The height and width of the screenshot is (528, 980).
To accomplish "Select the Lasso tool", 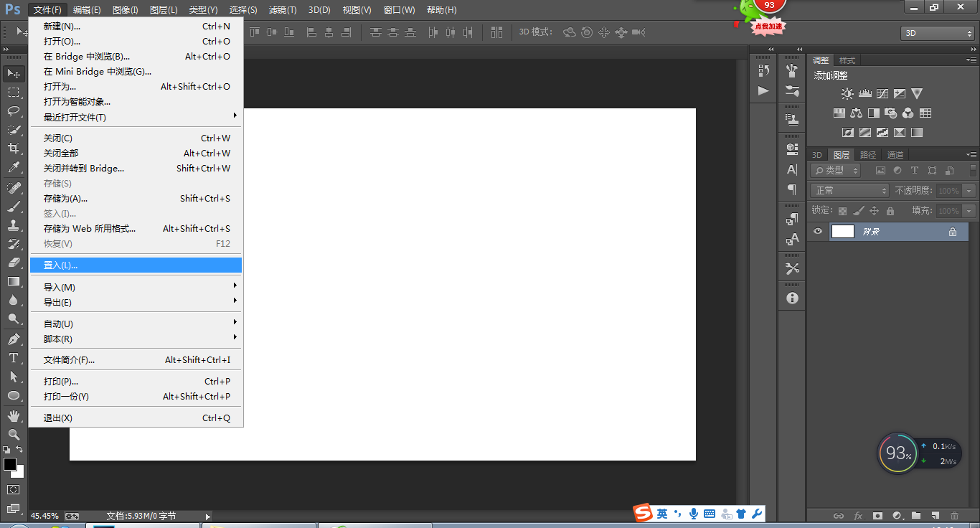I will tap(14, 111).
